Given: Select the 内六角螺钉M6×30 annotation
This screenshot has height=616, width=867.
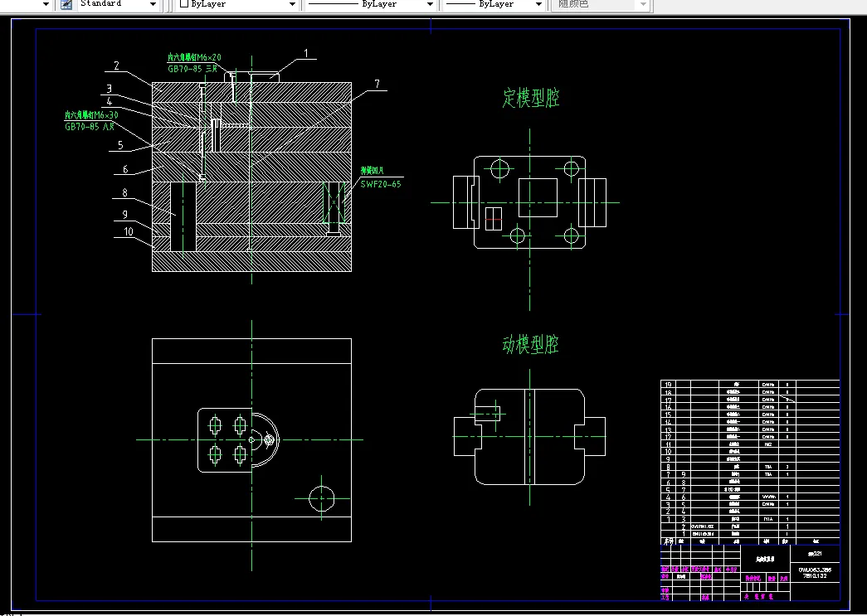Looking at the screenshot, I should click(x=91, y=115).
